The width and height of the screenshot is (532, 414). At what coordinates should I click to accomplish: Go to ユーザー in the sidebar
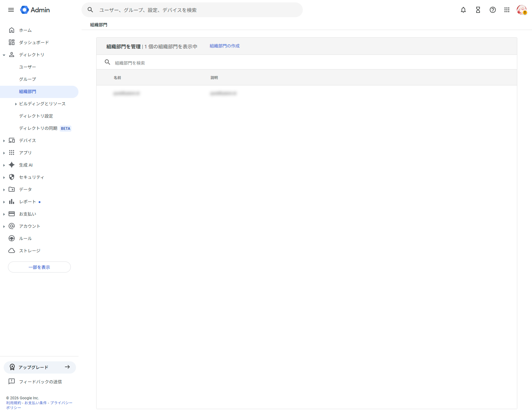(28, 67)
